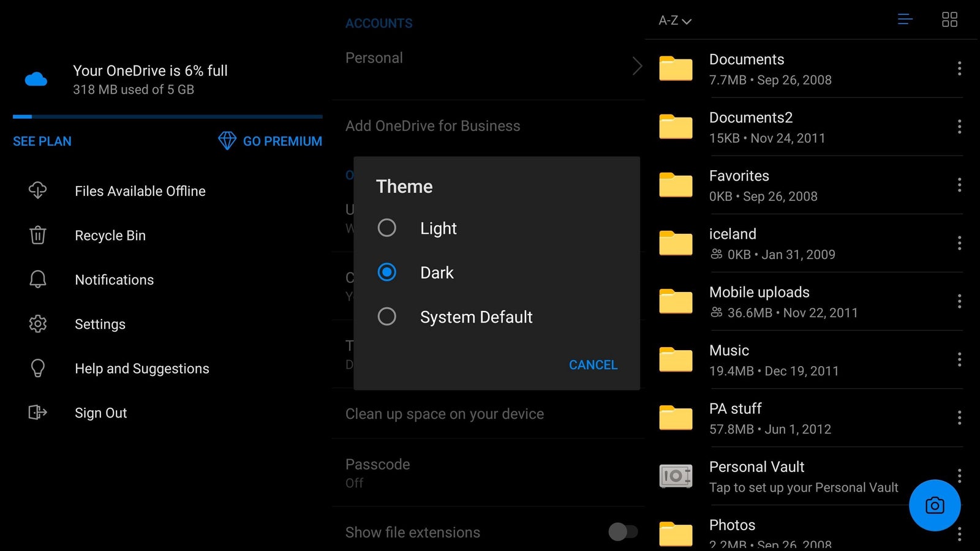Click 'ACCOUNTS' section header
Image resolution: width=980 pixels, height=551 pixels.
pos(379,23)
